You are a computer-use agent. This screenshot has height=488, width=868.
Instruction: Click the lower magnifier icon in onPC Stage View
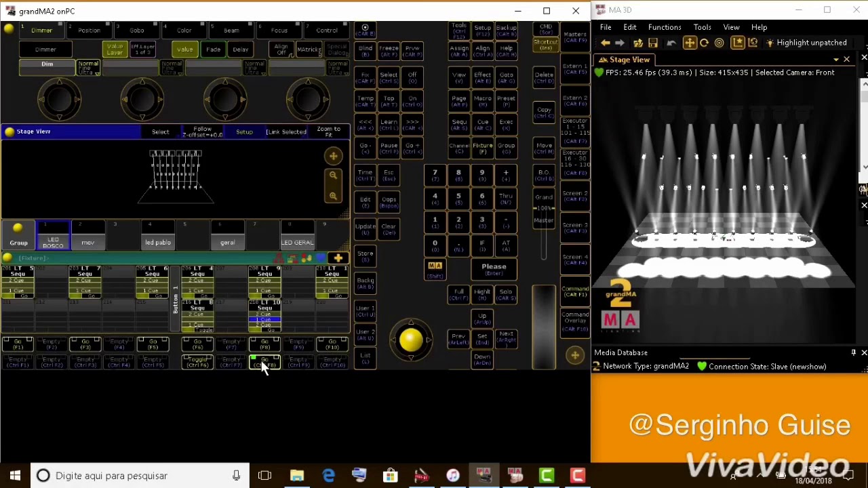[x=333, y=196]
